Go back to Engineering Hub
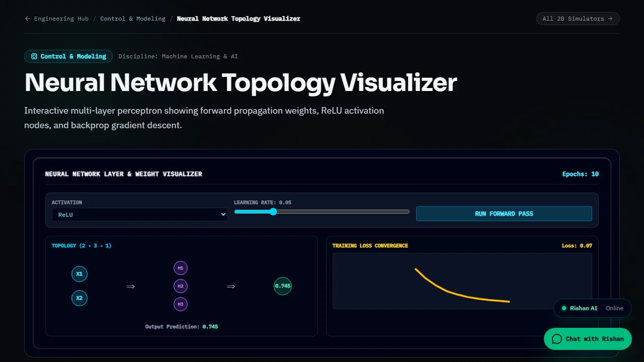 [x=56, y=19]
